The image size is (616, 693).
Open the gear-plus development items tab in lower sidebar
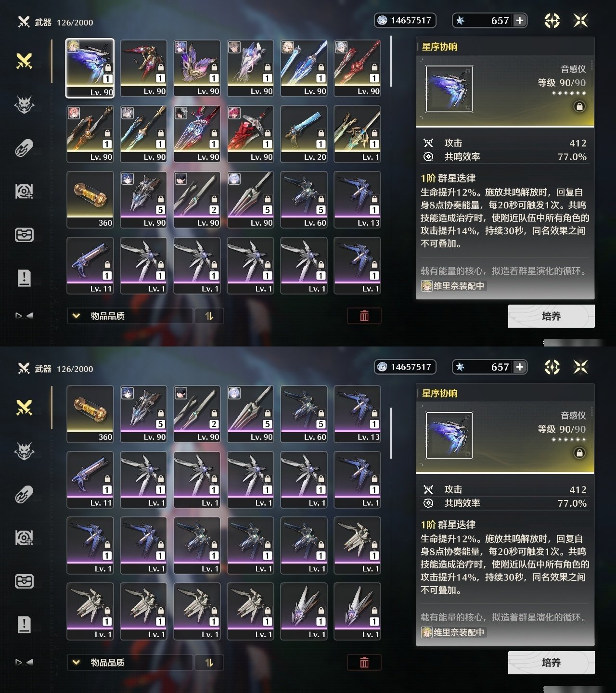(24, 538)
